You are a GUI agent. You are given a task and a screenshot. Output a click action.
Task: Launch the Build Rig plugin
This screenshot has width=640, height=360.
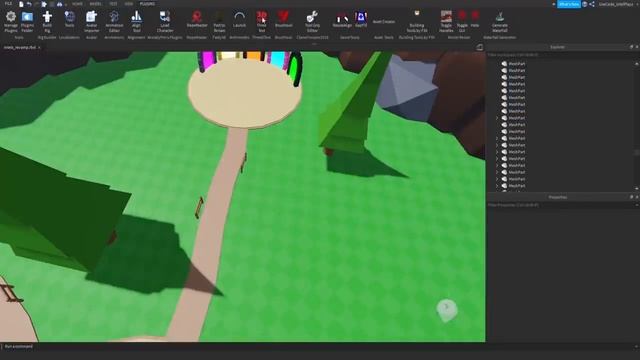(47, 22)
